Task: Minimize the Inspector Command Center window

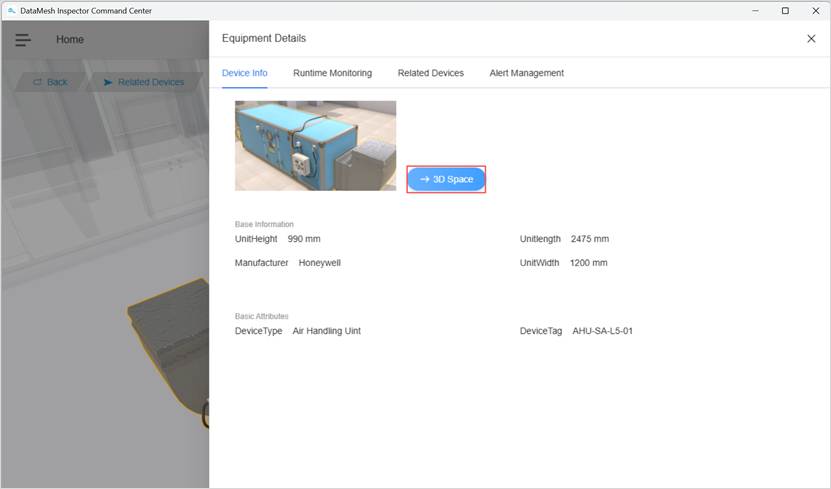Action: coord(755,10)
